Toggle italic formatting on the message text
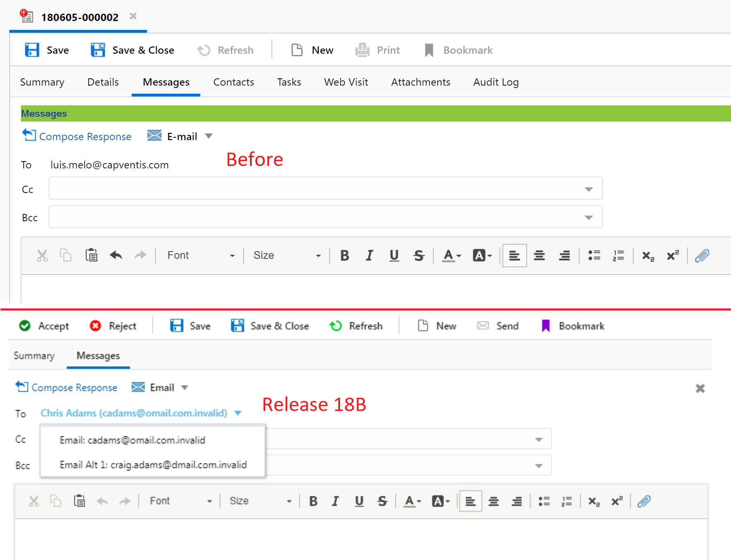 369,255
